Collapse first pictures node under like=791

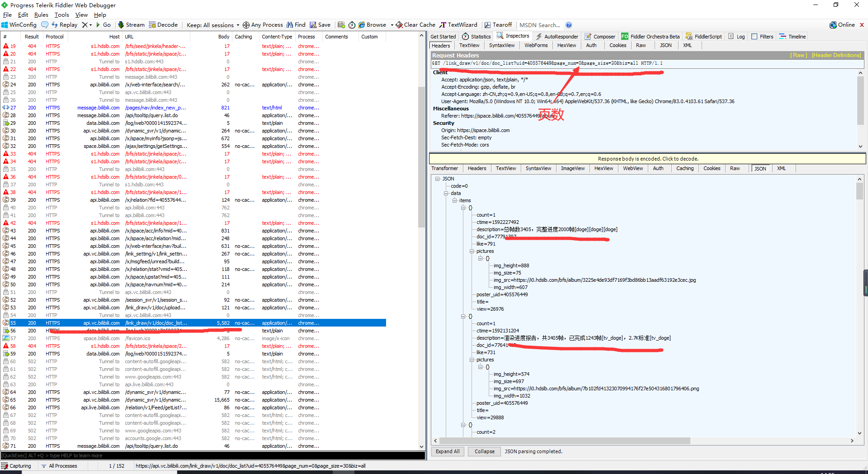(x=472, y=251)
